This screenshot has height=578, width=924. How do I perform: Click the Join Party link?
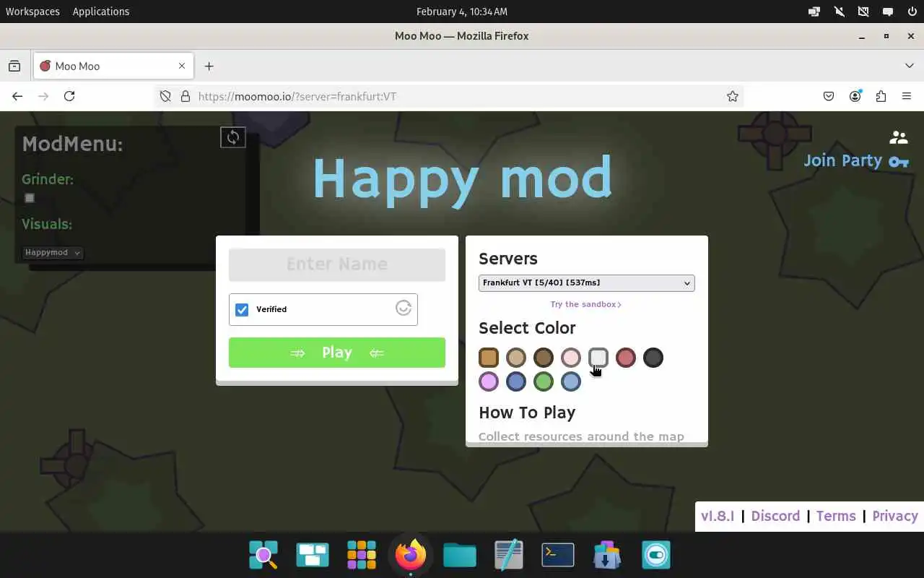point(843,160)
